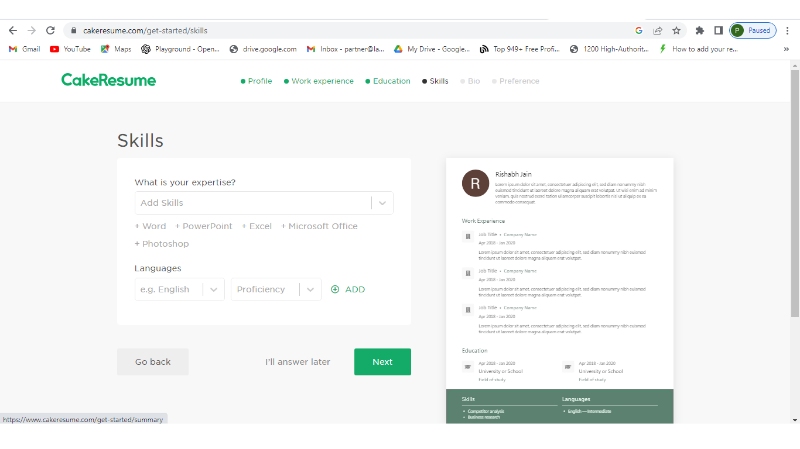This screenshot has width=800, height=449.
Task: Click the browser reload icon
Action: (50, 31)
